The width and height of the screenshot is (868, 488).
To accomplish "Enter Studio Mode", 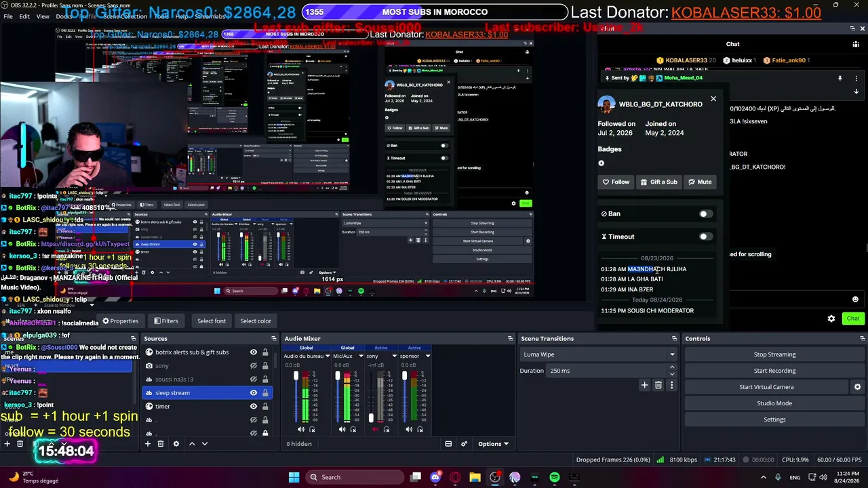I will (x=774, y=403).
